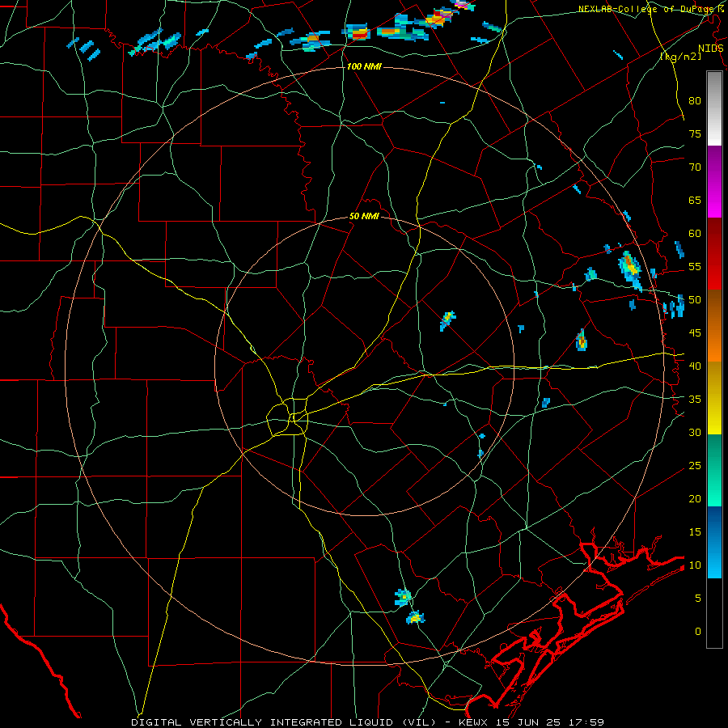Click the 70 value on the color scale

[x=695, y=167]
